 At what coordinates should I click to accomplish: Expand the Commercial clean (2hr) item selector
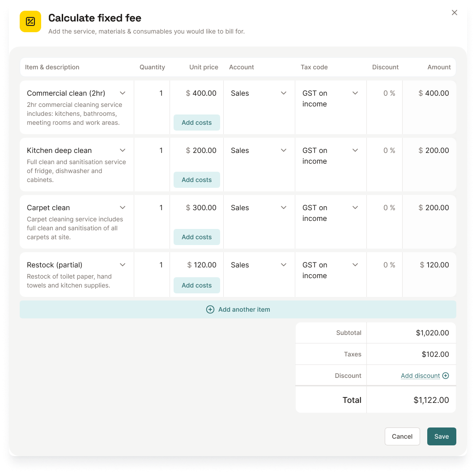(122, 93)
